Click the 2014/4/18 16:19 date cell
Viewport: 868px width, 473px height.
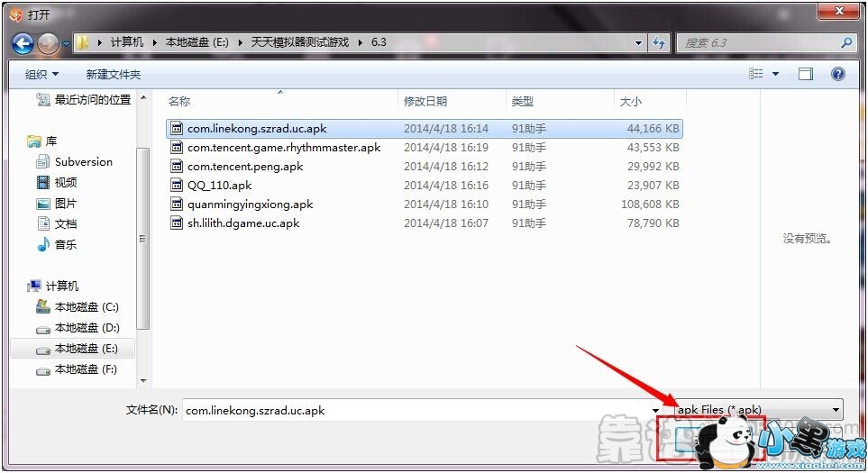coord(445,147)
